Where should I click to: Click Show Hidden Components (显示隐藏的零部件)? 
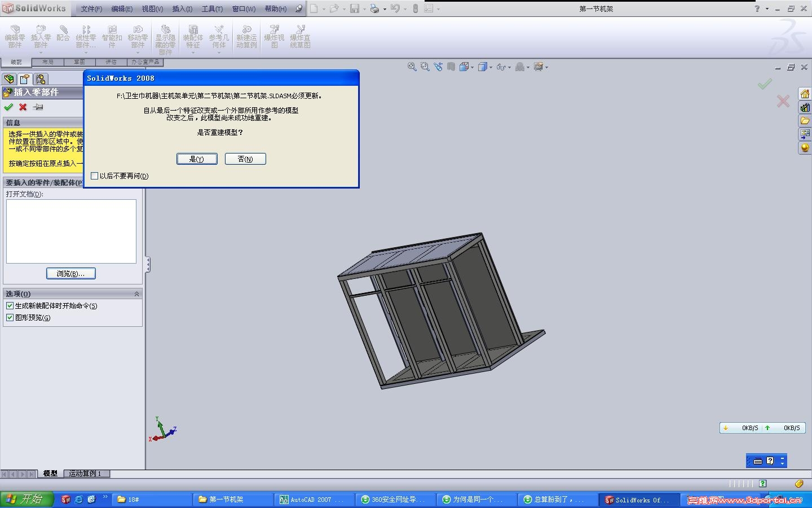[x=165, y=40]
